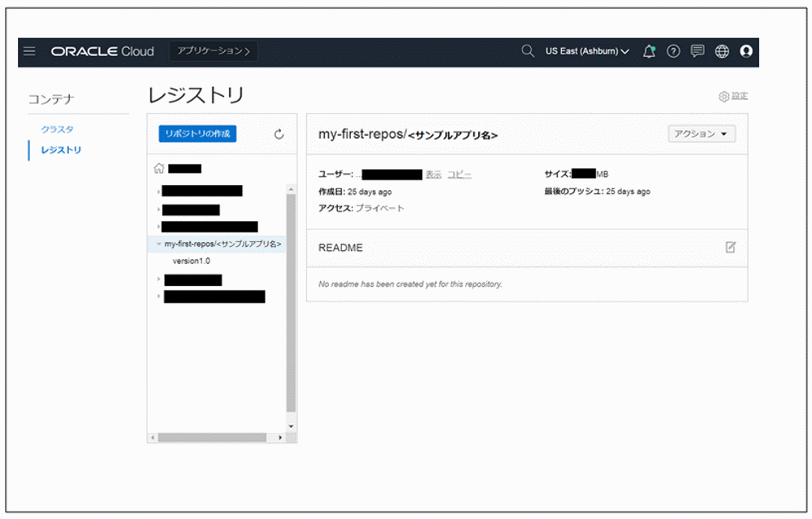Click the language globe icon
Image resolution: width=812 pixels, height=519 pixels.
[721, 51]
